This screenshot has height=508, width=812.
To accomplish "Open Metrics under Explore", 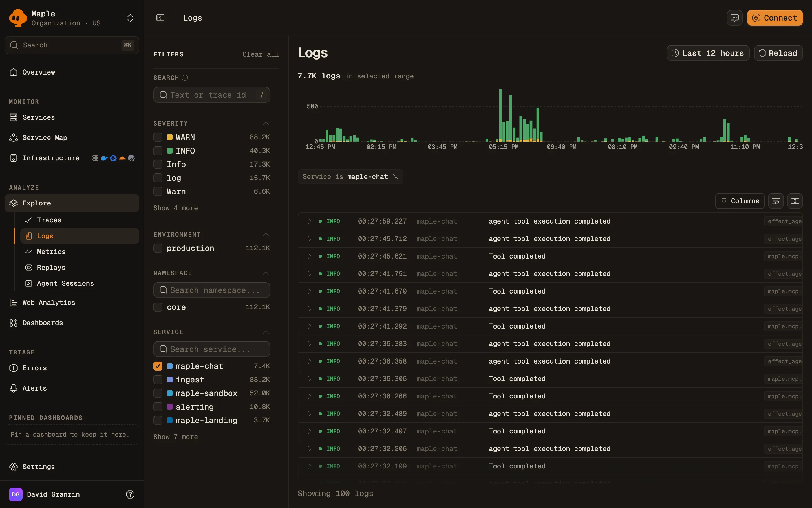I will pos(80,252).
